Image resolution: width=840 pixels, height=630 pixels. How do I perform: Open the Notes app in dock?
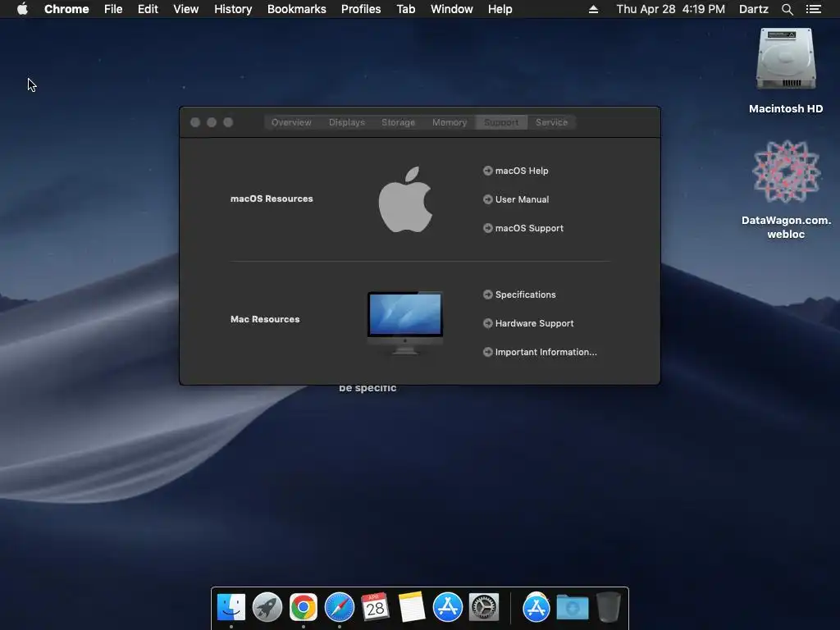coord(412,607)
